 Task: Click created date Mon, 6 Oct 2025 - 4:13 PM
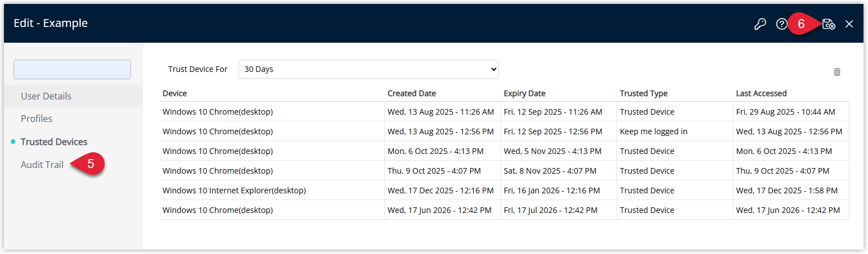click(x=436, y=151)
